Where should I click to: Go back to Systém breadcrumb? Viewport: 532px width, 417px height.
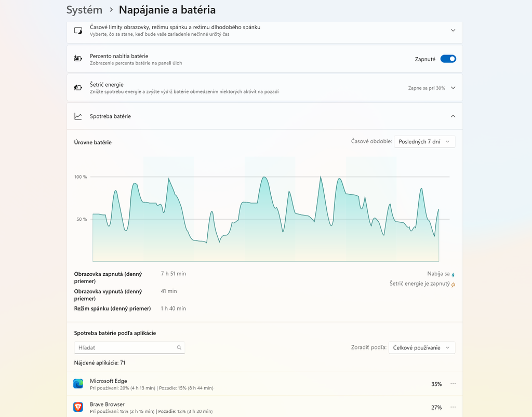(84, 10)
